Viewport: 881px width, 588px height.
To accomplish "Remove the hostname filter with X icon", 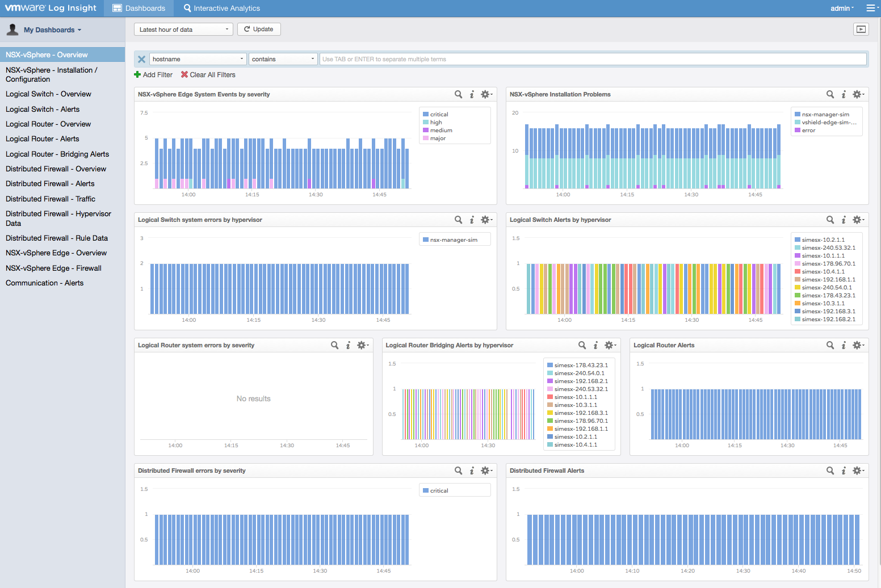I will point(141,59).
